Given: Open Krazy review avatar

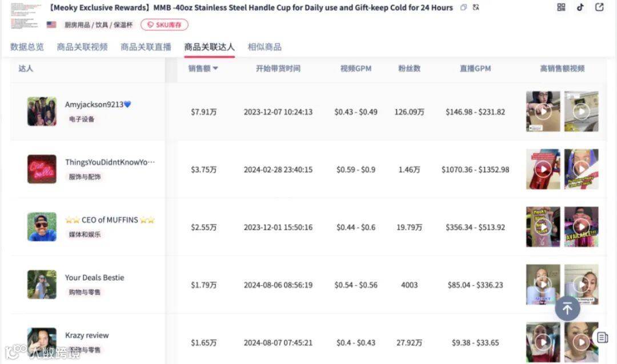Looking at the screenshot, I should coord(42,342).
